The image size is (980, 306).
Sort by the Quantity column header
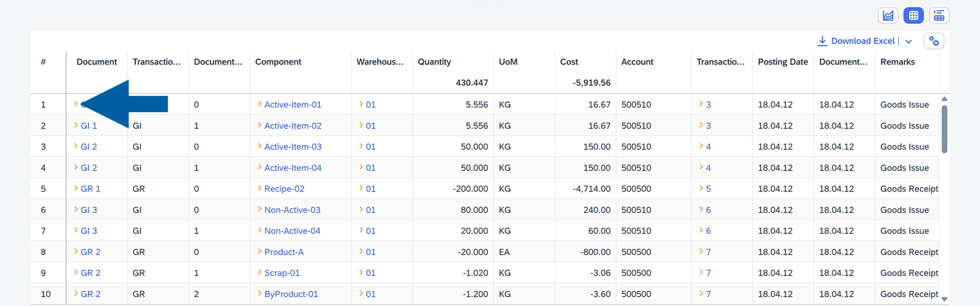pyautogui.click(x=434, y=62)
